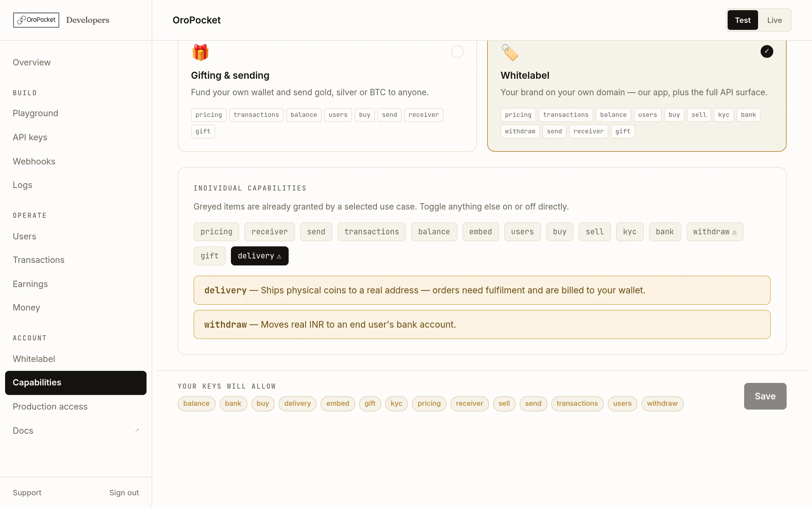
Task: Click the warning icon on delivery chip
Action: pyautogui.click(x=279, y=256)
